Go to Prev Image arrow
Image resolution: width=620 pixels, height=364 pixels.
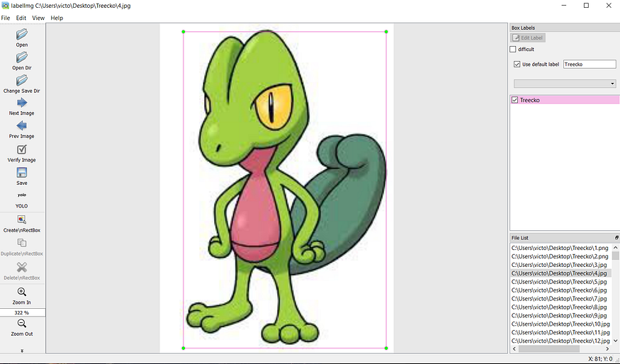22,125
